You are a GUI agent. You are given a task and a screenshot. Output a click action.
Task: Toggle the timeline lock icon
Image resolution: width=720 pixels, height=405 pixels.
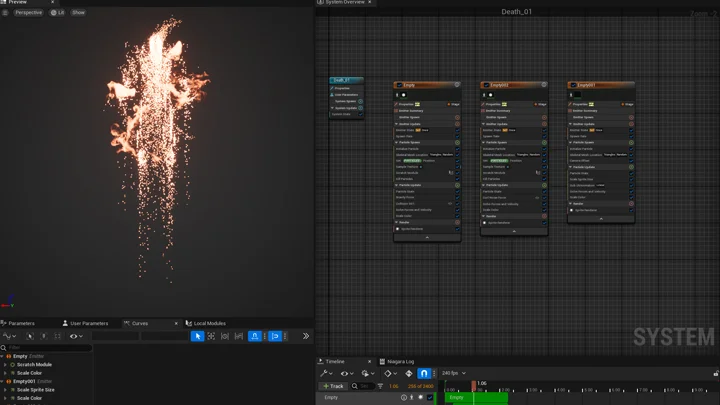click(x=716, y=373)
